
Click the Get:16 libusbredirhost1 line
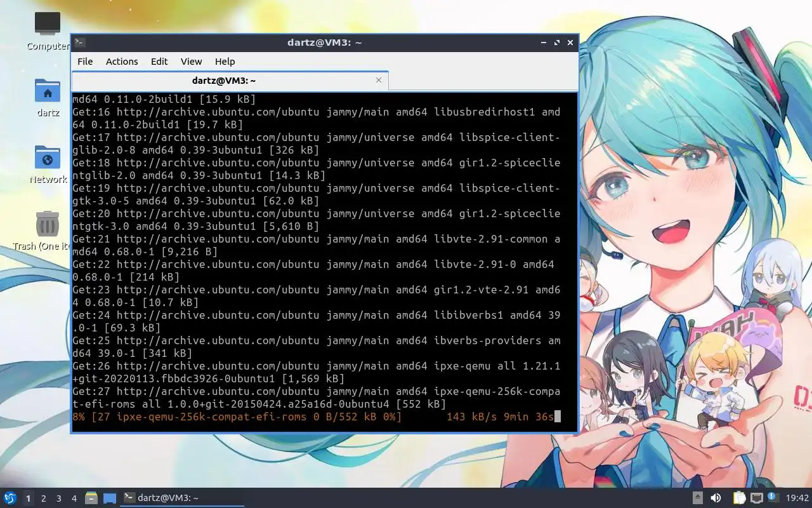(x=317, y=118)
